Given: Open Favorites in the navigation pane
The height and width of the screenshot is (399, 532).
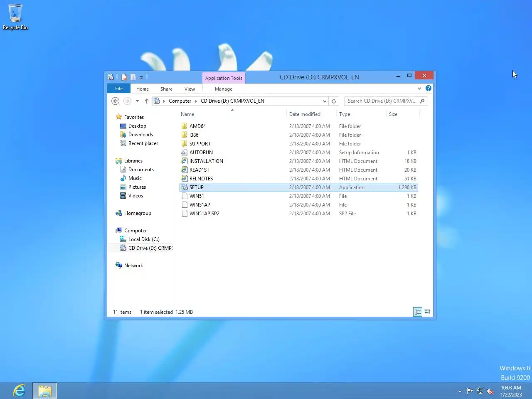Looking at the screenshot, I should (134, 117).
